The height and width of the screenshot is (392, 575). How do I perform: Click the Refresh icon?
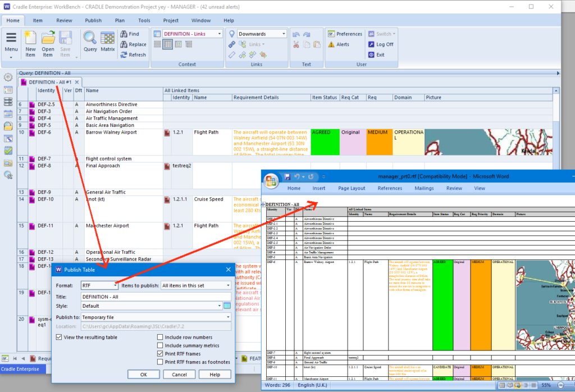point(124,54)
